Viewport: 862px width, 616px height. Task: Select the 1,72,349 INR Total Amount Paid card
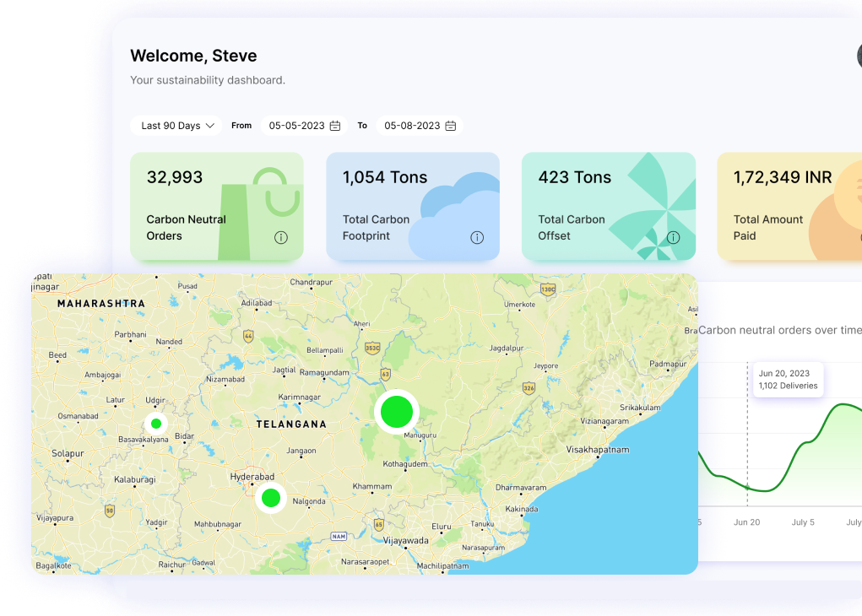pos(789,207)
